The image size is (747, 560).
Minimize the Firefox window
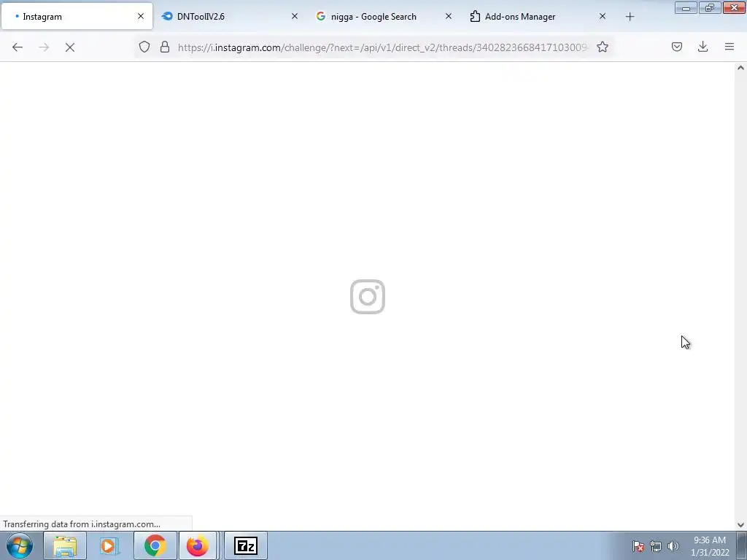click(686, 8)
